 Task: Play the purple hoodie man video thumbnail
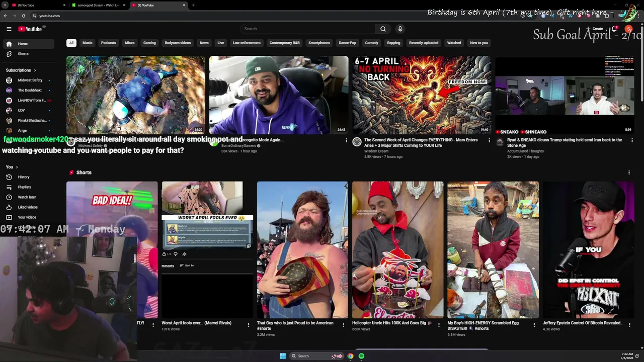279,95
